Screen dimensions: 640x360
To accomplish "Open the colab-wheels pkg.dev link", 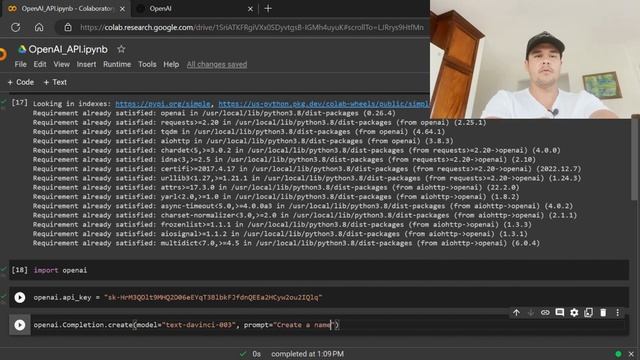I will tap(324, 104).
